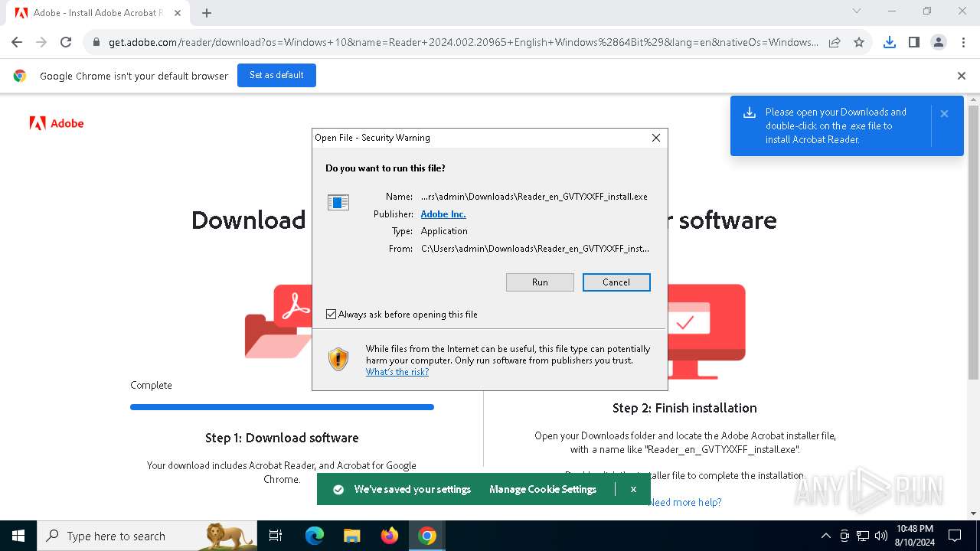Share this page via address bar icon
The height and width of the screenshot is (551, 980).
coord(835,42)
